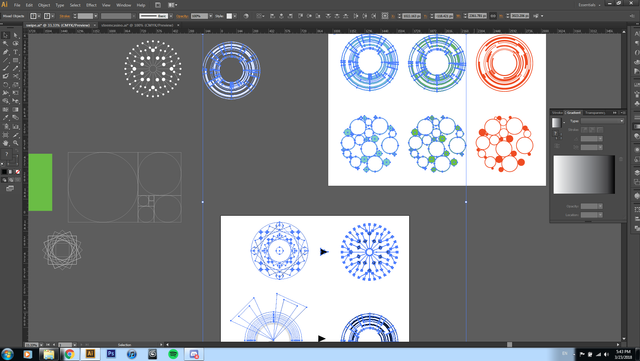Activate the Hand tool
The height and width of the screenshot is (361, 640).
click(x=5, y=143)
